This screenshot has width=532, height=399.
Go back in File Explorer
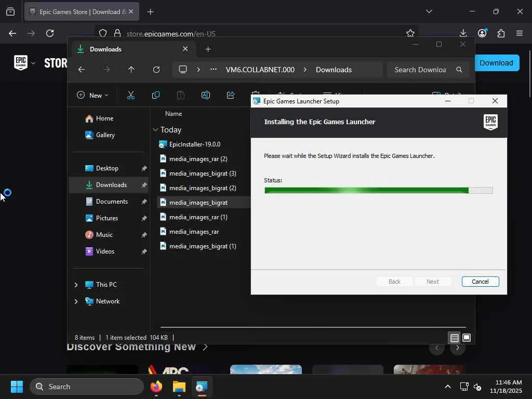[x=82, y=70]
